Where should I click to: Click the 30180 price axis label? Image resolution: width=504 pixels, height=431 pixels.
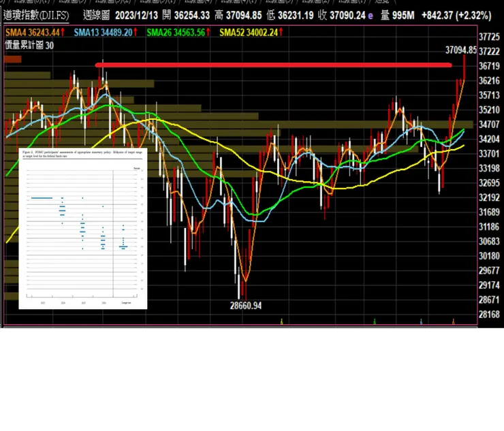489,256
